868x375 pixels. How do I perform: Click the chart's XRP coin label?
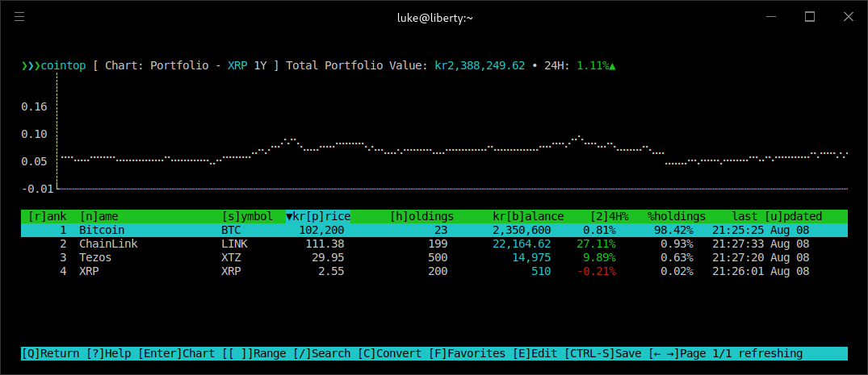[238, 66]
